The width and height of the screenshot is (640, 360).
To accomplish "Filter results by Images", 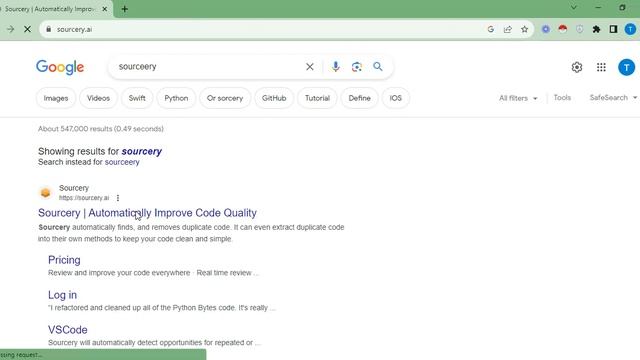I will tap(56, 98).
